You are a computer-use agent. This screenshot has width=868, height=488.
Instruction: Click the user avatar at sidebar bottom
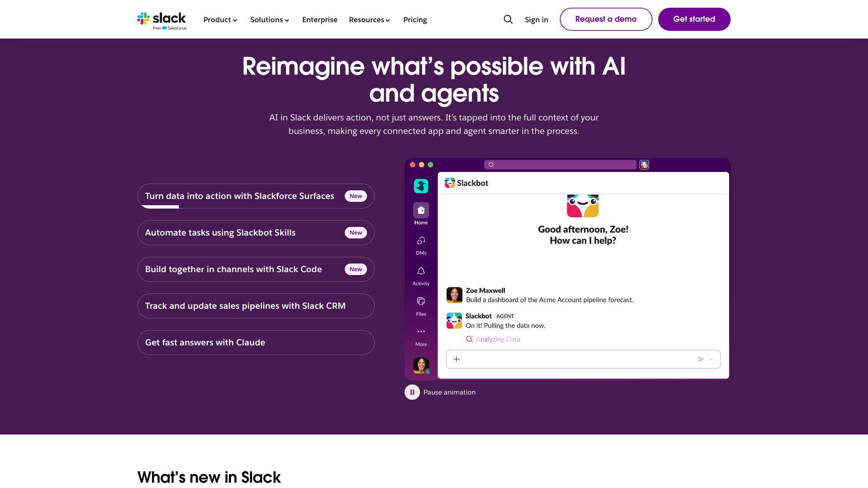[x=421, y=365]
